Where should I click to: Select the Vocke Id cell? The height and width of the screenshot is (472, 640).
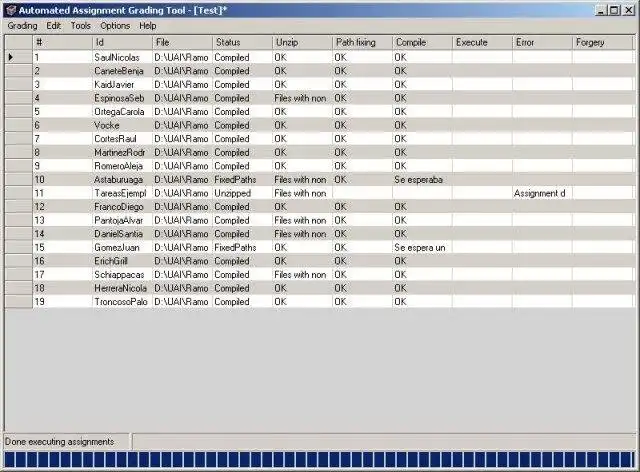[x=122, y=125]
